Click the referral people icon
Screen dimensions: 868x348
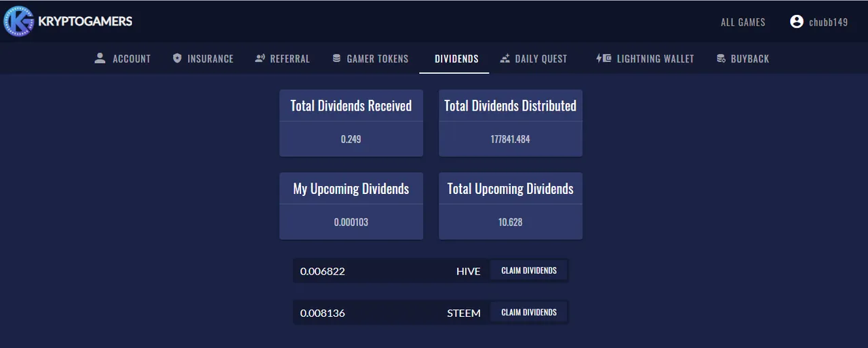(260, 58)
